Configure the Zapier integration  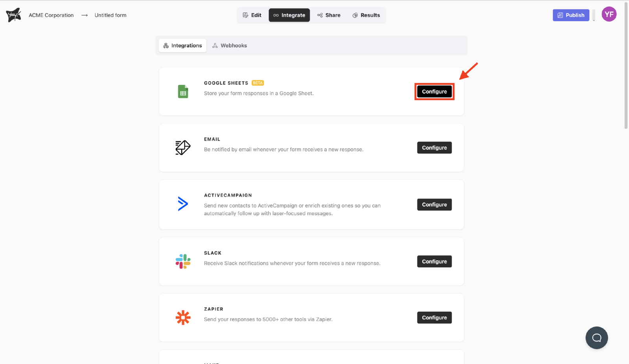coord(434,317)
